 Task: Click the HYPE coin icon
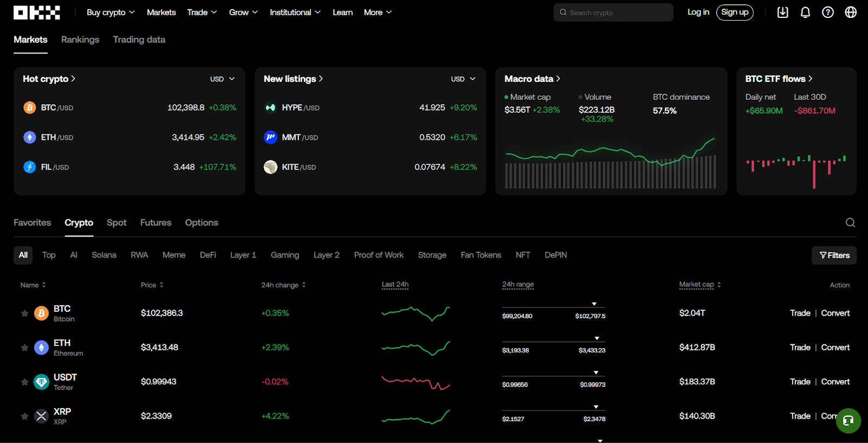pyautogui.click(x=270, y=108)
